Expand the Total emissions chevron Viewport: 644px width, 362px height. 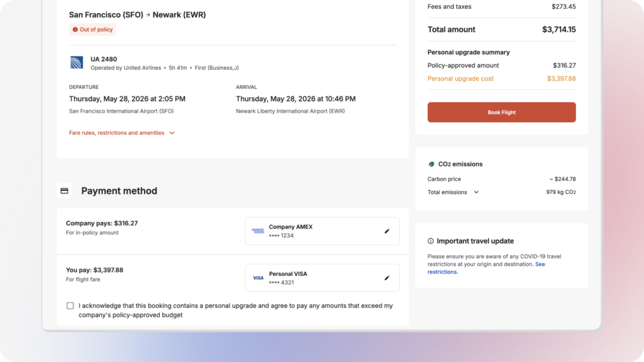coord(476,192)
